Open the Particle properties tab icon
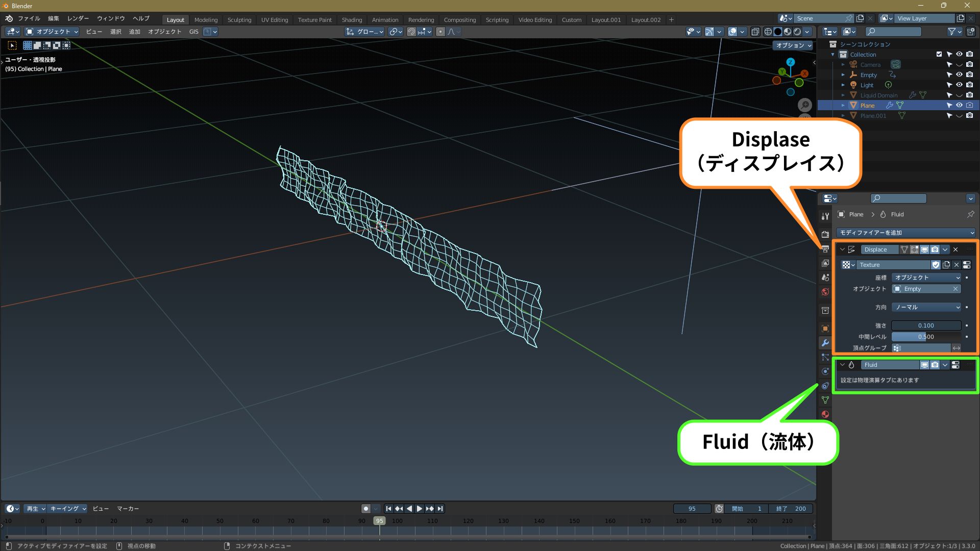Image resolution: width=980 pixels, height=551 pixels. pos(825,357)
